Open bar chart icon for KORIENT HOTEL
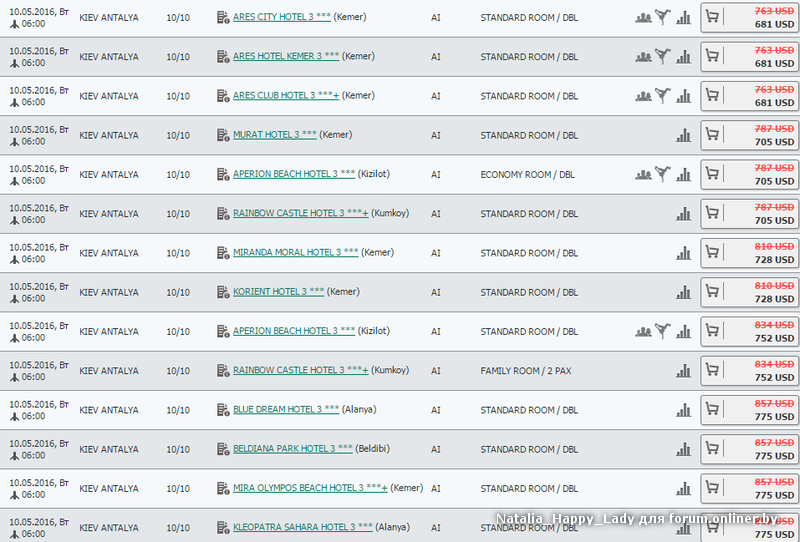Image resolution: width=800 pixels, height=542 pixels. point(684,293)
